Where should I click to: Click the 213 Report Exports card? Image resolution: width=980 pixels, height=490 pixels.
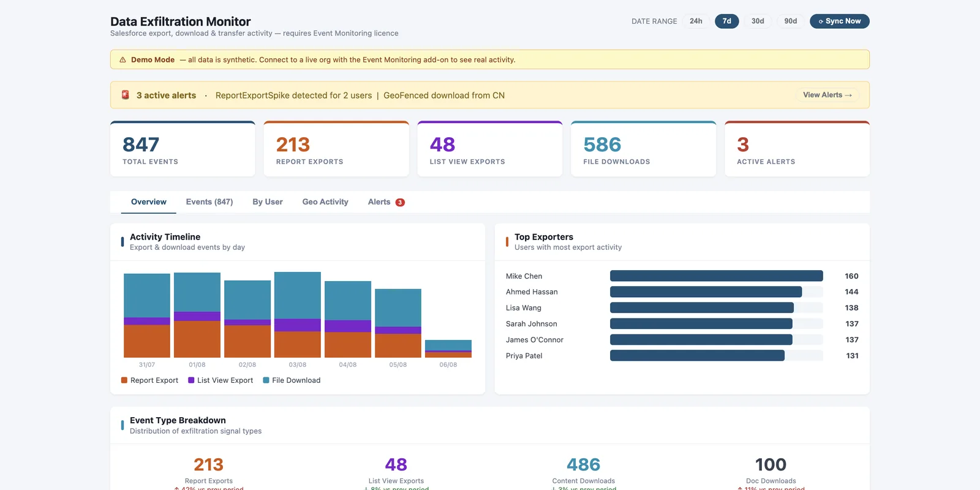click(336, 149)
